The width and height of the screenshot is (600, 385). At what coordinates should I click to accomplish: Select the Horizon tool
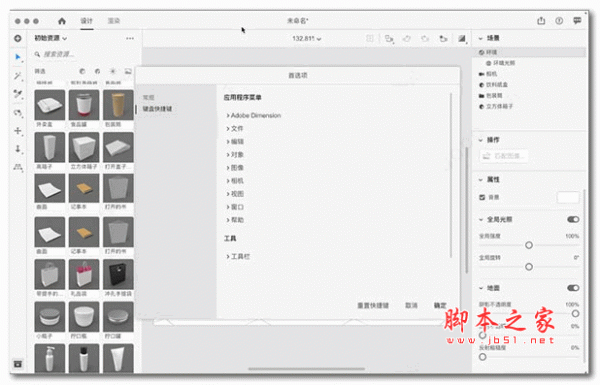(x=18, y=167)
